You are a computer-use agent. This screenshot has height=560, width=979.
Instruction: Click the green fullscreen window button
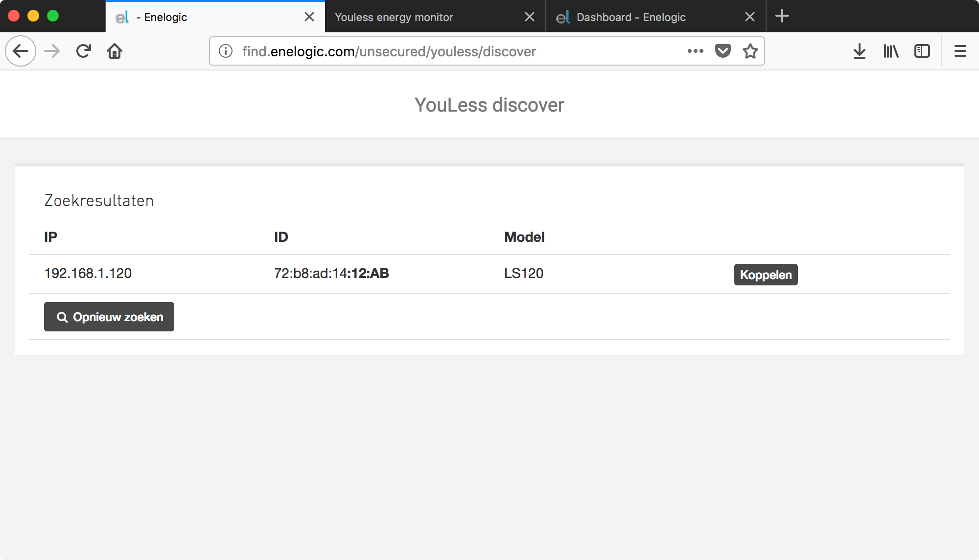(53, 16)
